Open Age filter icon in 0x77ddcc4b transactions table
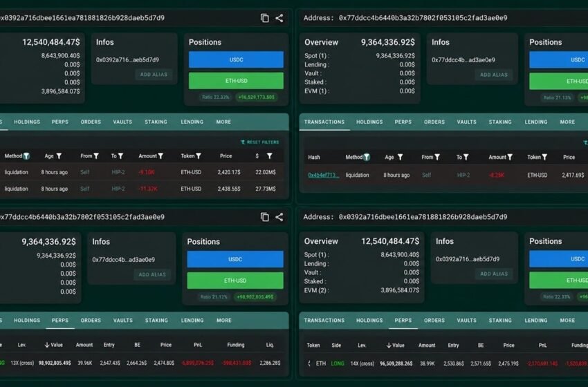Image resolution: width=588 pixels, height=387 pixels. (x=400, y=158)
